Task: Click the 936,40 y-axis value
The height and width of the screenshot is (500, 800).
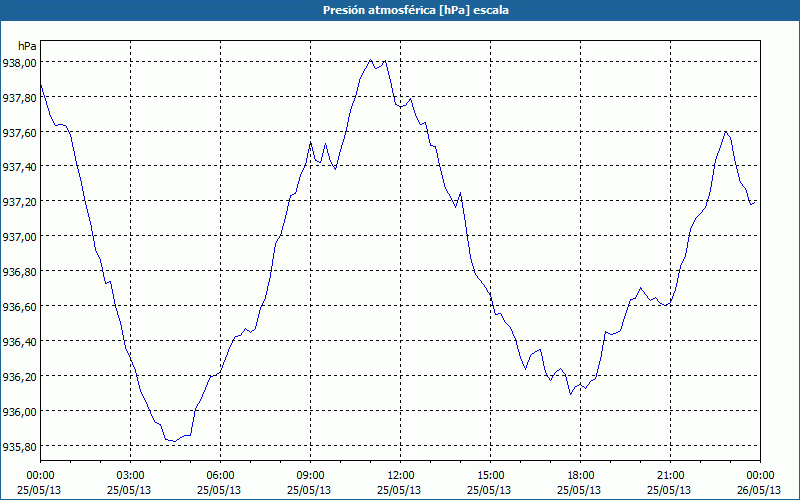Action: click(x=19, y=342)
